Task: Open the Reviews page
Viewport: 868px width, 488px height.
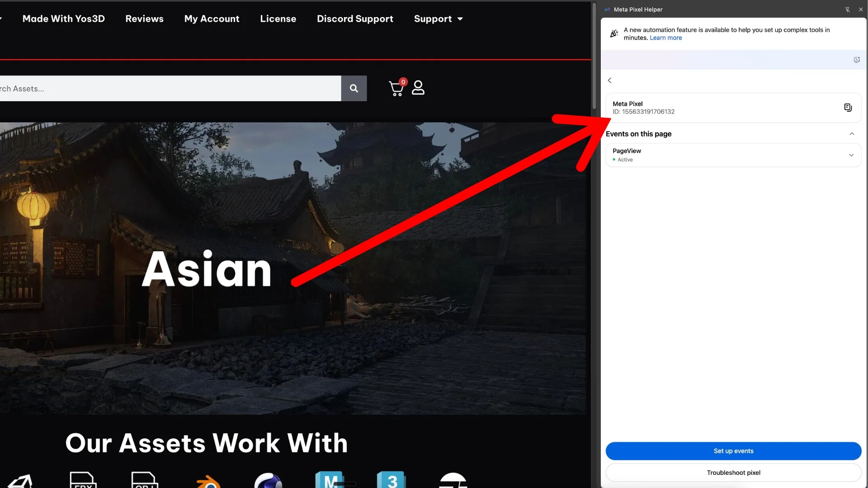Action: tap(144, 19)
